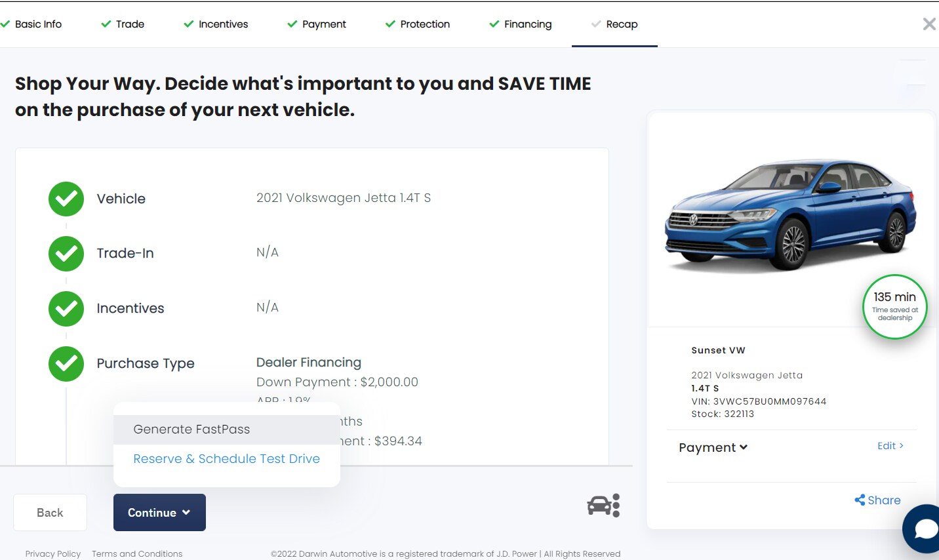The image size is (939, 560).
Task: Expand the Payment section chevron
Action: [x=744, y=447]
